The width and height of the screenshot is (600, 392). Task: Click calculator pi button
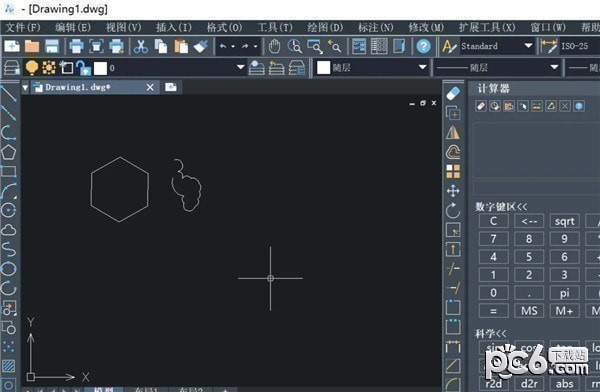(565, 293)
